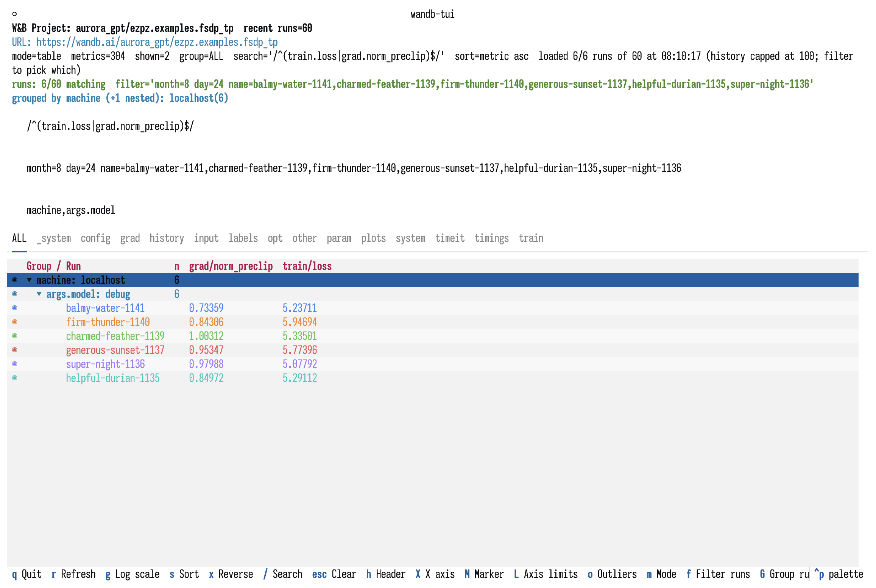Viewport: 876px width, 588px height.
Task: Toggle the orange dot for firm-thunder-1140
Action: point(15,322)
